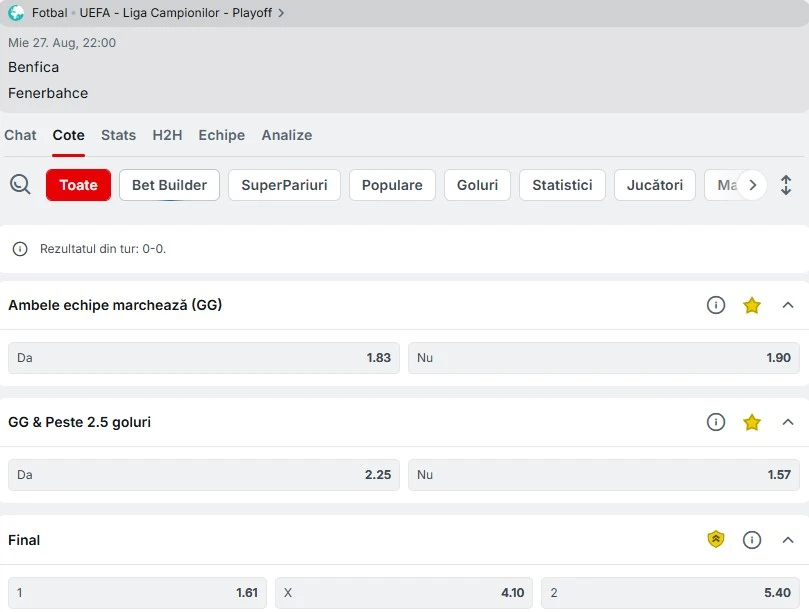Screen dimensions: 809x612
Task: Click the yellow shield badge in Final
Action: tap(716, 540)
